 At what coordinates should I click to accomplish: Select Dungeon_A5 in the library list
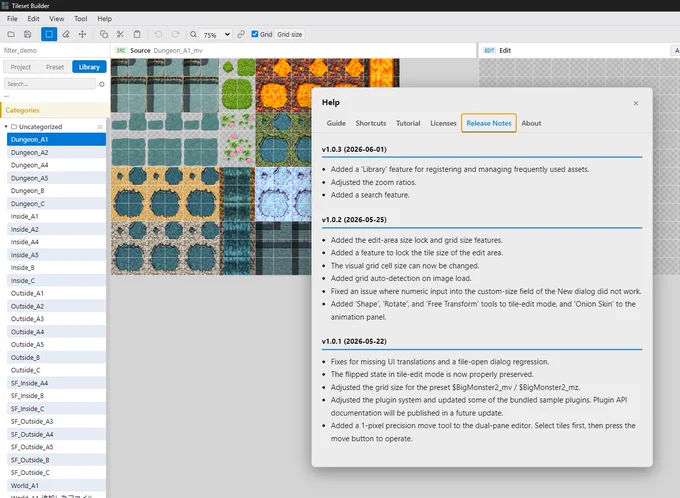pyautogui.click(x=56, y=178)
